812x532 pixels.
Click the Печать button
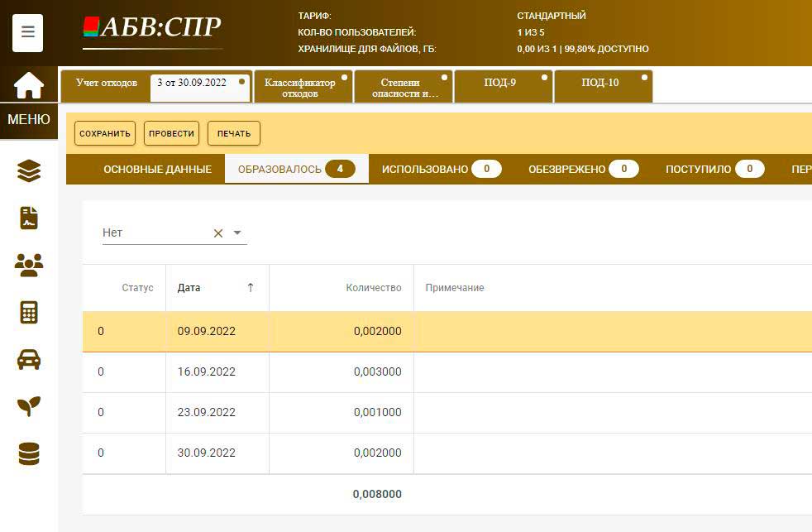pos(234,133)
